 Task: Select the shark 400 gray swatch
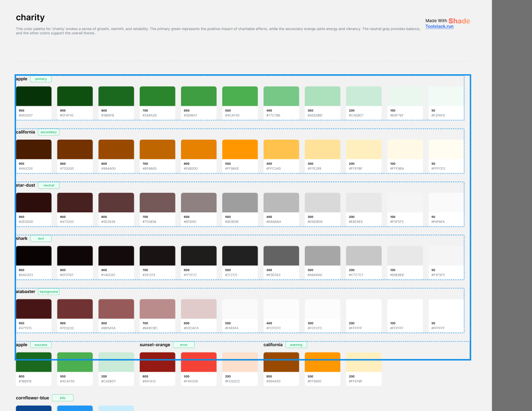tap(281, 256)
